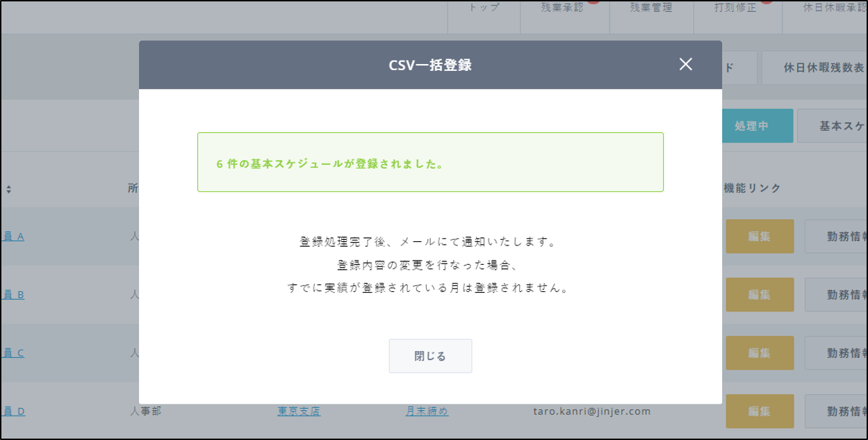Open the 残業承認 tab
The image size is (868, 440).
point(564,9)
